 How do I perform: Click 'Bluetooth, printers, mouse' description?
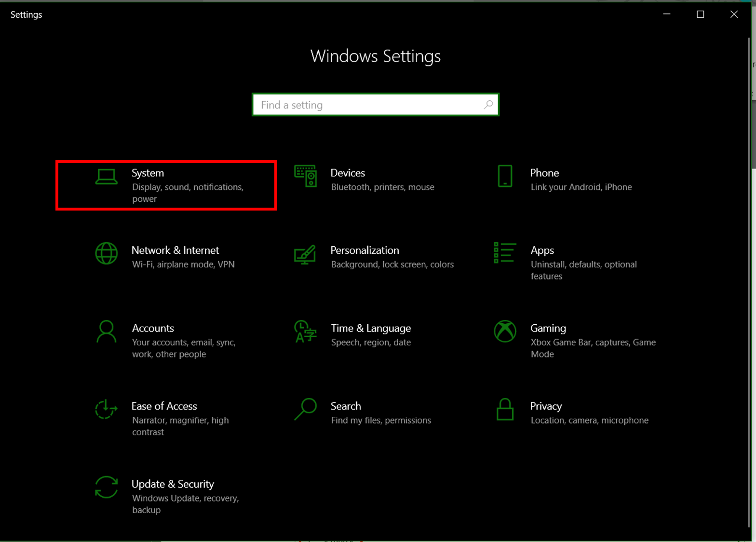tap(383, 187)
